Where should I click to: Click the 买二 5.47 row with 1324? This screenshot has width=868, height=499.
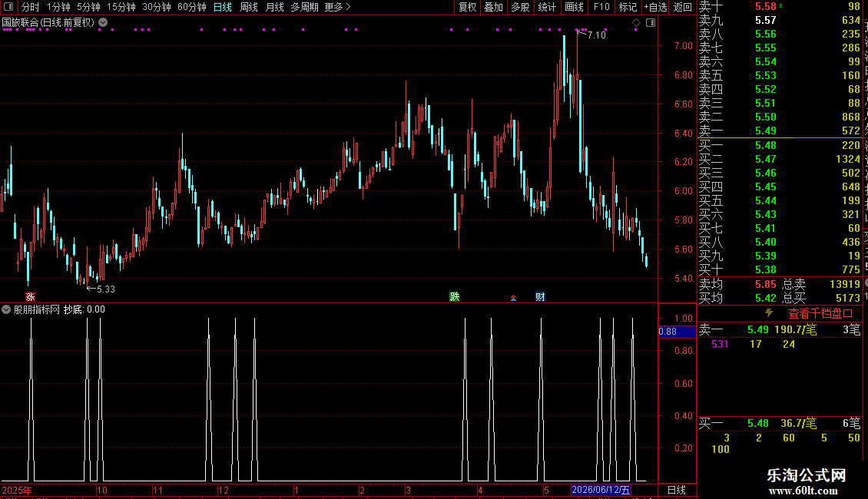tap(780, 159)
